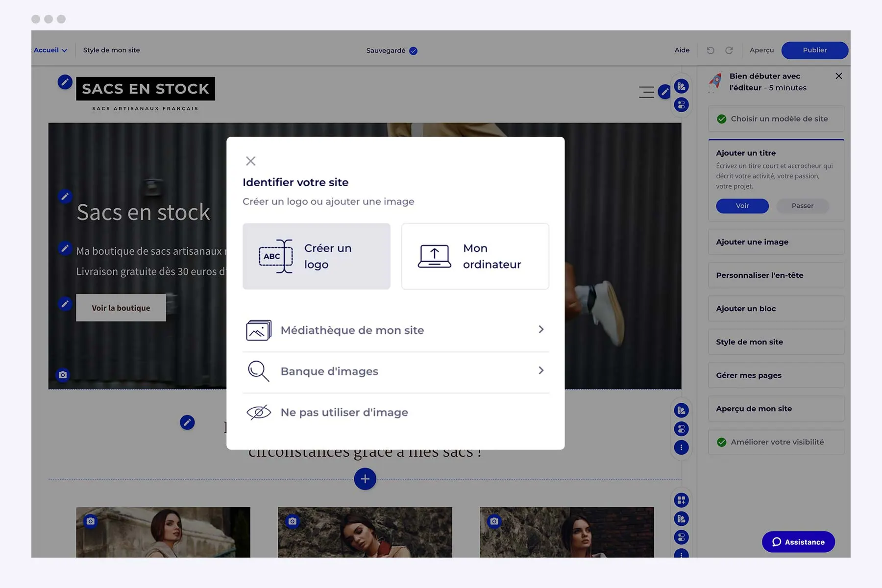Choose the 'Créer un logo' option
882x588 pixels.
[317, 256]
